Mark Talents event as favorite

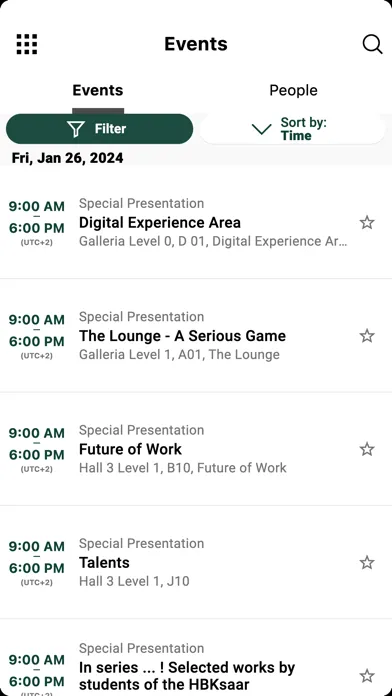tap(367, 563)
